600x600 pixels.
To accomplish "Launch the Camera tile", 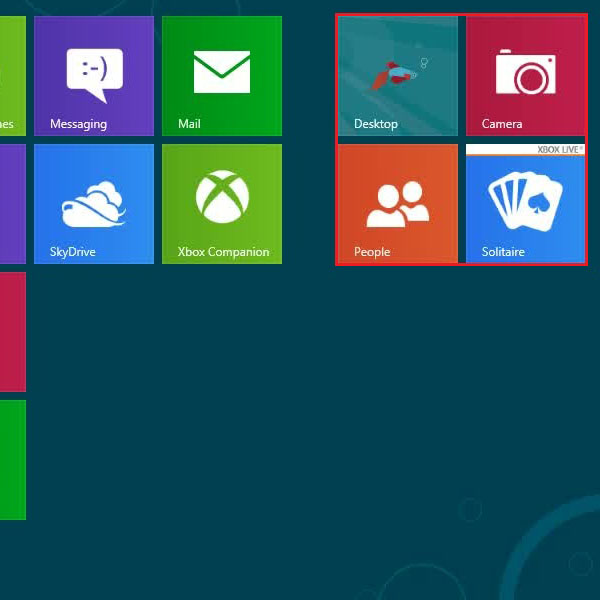I will [x=525, y=76].
